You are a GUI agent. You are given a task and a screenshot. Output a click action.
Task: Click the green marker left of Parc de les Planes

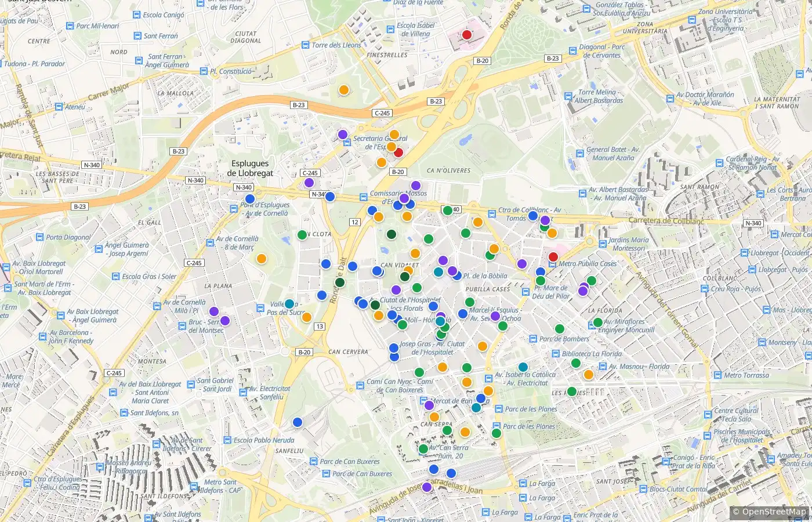click(496, 433)
